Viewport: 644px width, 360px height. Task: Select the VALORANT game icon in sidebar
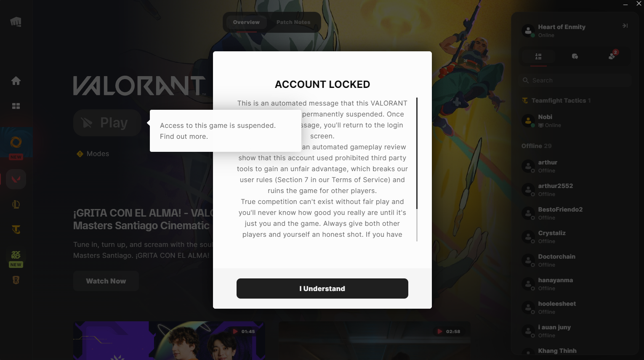(x=16, y=179)
